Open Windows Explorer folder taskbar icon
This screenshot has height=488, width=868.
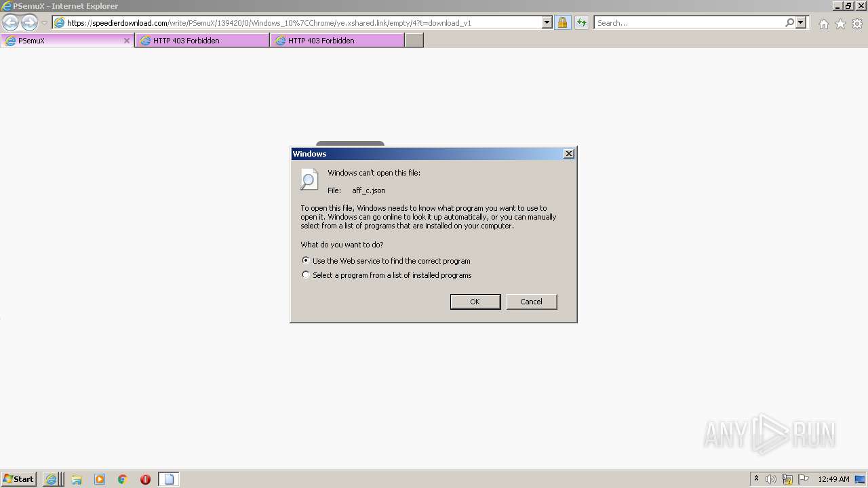[x=77, y=479]
